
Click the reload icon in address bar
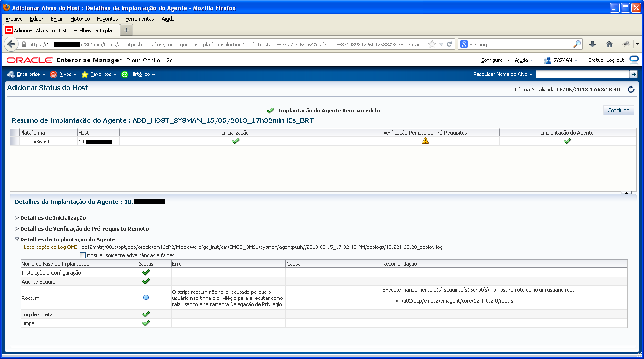449,44
